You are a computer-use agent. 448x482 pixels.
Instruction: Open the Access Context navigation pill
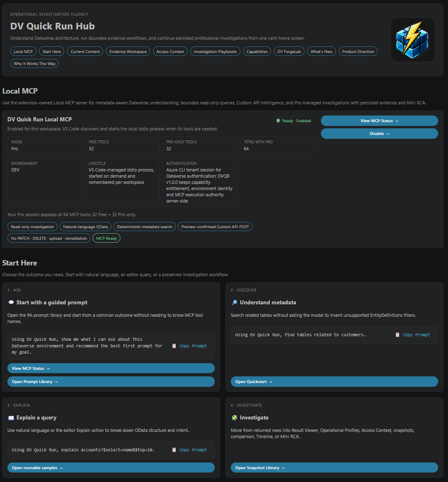tap(170, 52)
